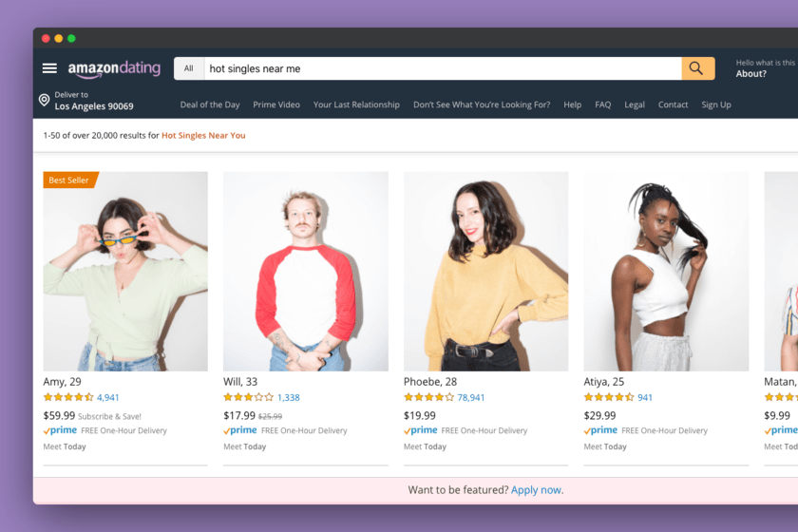Change delivery location Los Angeles 90069
The height and width of the screenshot is (532, 798).
click(x=94, y=106)
